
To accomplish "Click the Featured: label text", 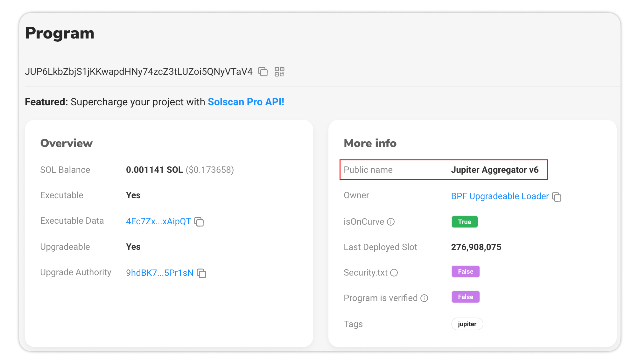I will [46, 102].
